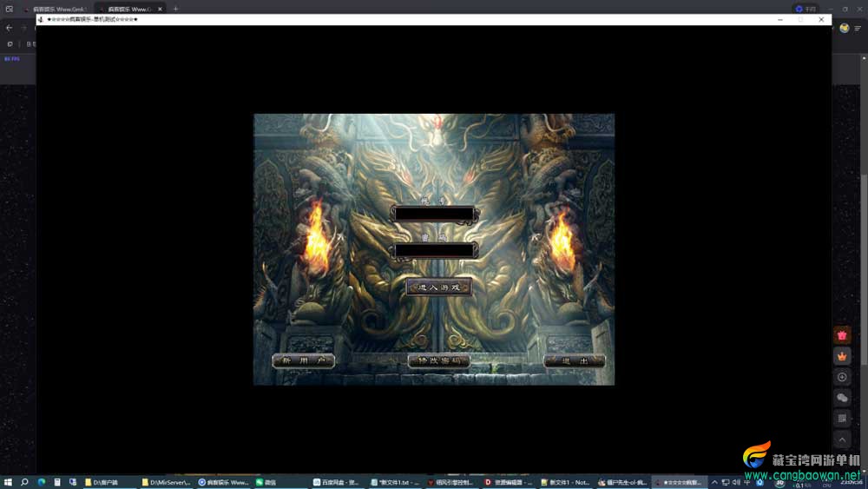Click the taskbar search icon
Viewport: 868px width, 489px height.
click(24, 482)
